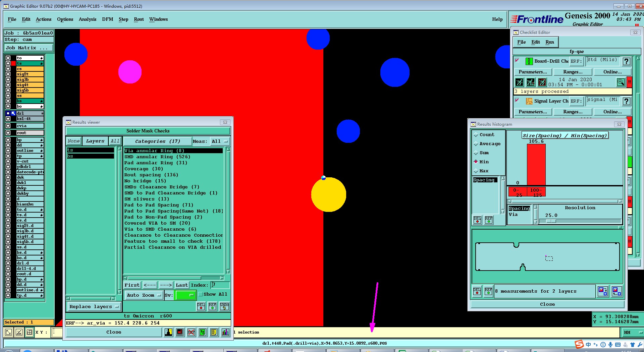Select SMD annular Ring (526) category

pyautogui.click(x=173, y=157)
